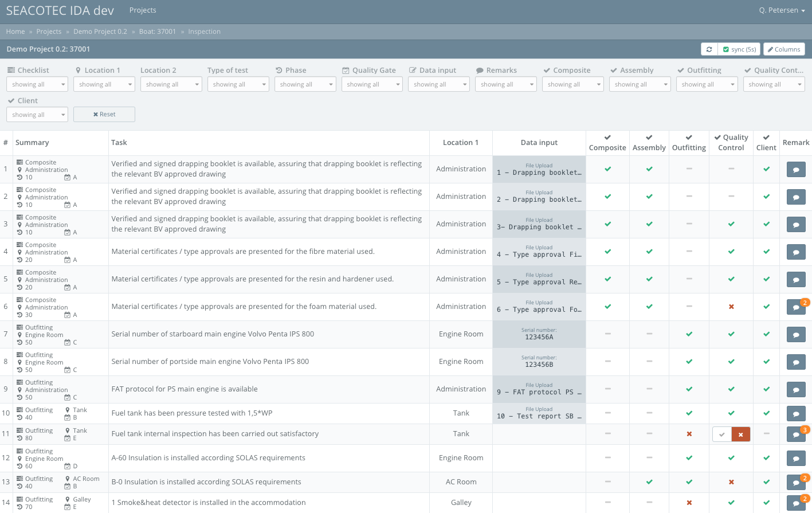Open the Quality Gate filter dropdown
Image resolution: width=812 pixels, height=513 pixels.
(x=372, y=84)
